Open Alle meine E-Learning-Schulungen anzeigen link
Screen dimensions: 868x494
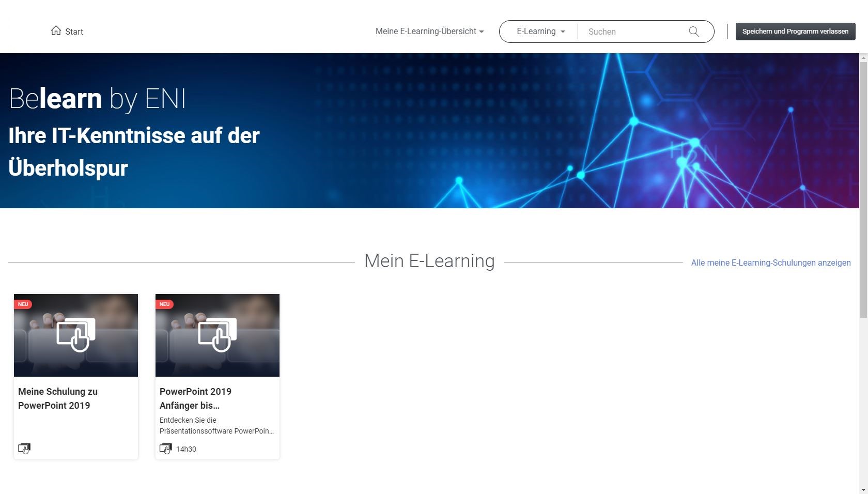pos(771,263)
